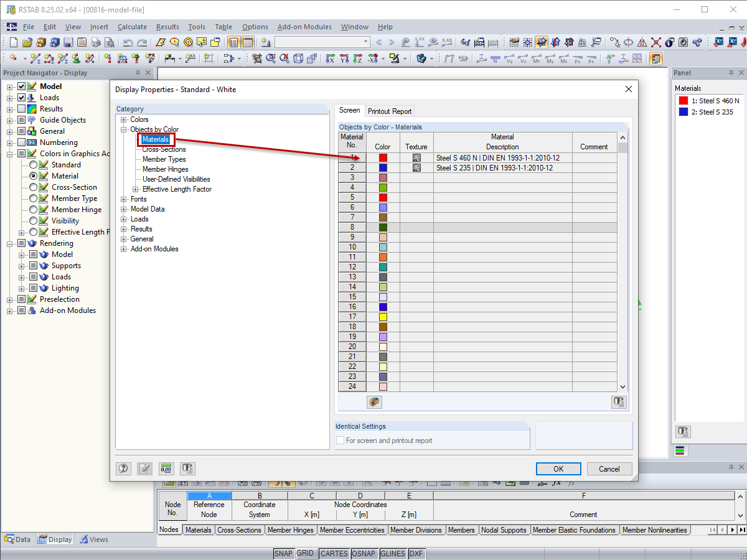Select the Material radio button in Colors in Graphics
Viewport: 747px width, 560px height.
[x=32, y=175]
